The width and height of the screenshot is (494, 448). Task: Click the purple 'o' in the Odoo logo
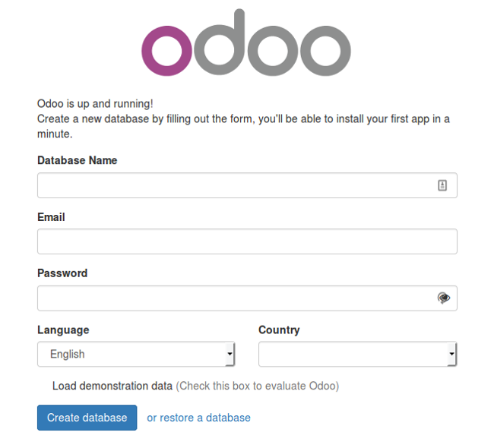(x=166, y=50)
